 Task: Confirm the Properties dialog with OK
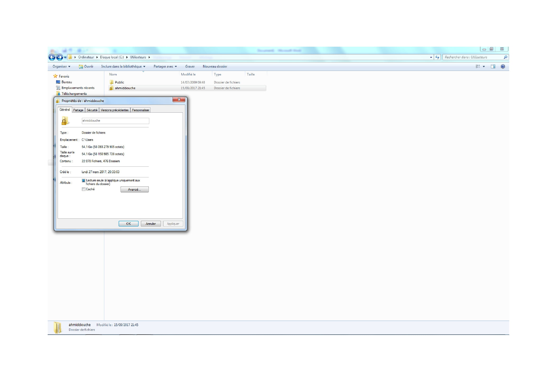click(x=129, y=224)
